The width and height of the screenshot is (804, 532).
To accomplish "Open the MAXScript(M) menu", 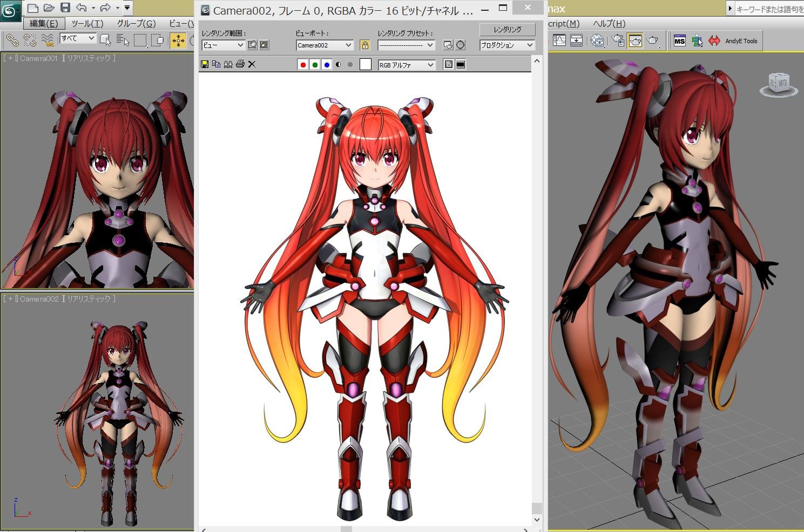I will [564, 23].
